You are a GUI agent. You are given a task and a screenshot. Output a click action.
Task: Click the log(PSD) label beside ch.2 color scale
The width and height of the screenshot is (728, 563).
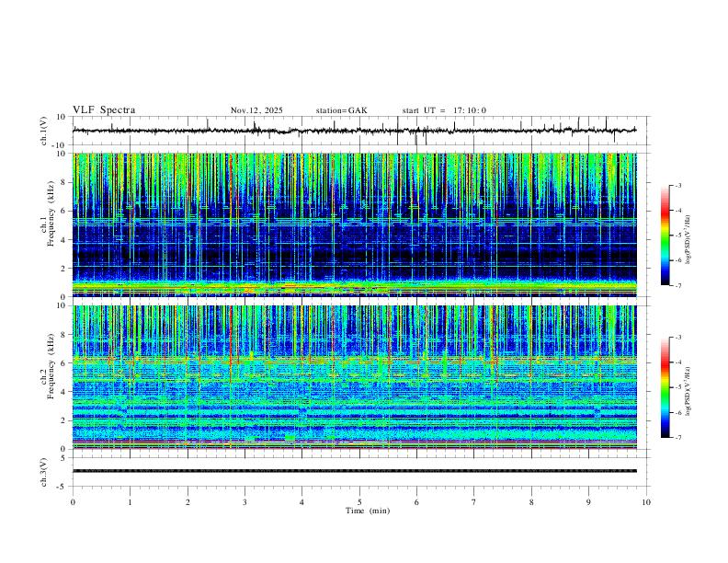(688, 392)
